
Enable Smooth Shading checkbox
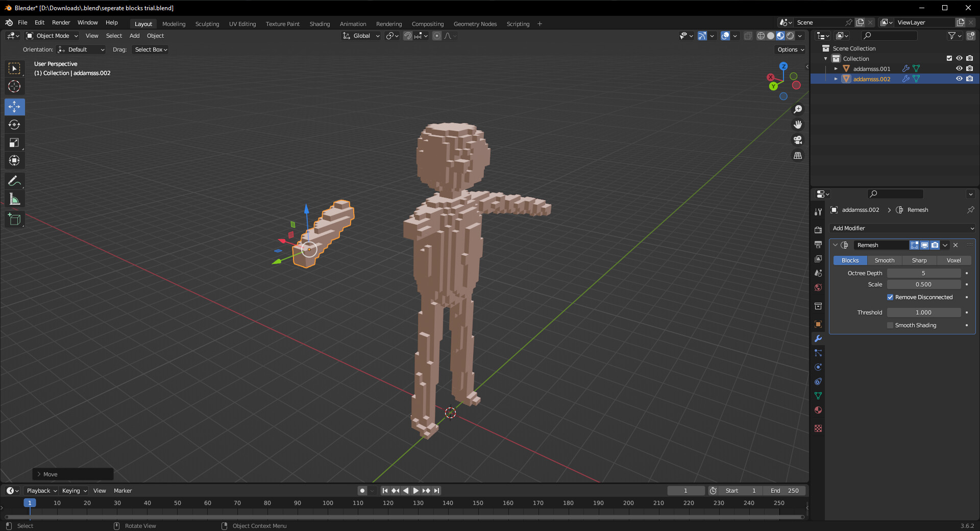tap(890, 325)
